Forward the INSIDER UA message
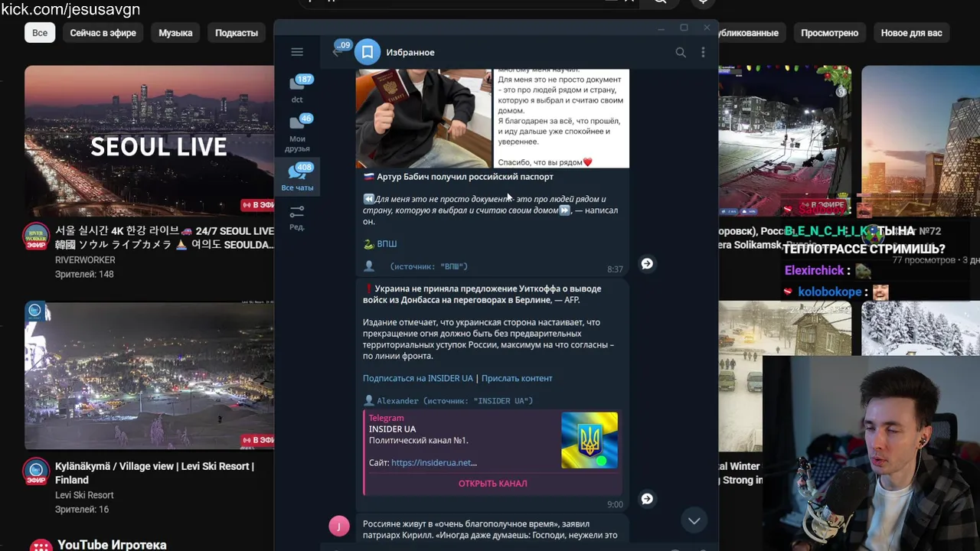The image size is (980, 551). point(647,499)
